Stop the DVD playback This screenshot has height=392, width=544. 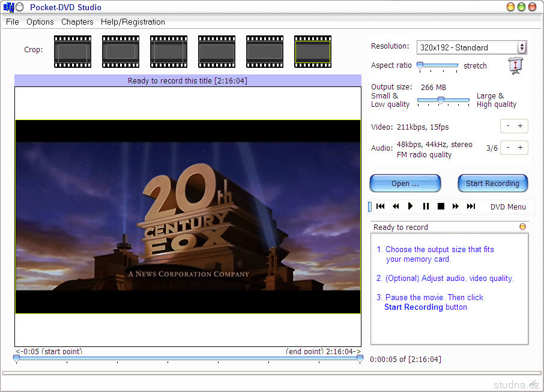click(x=441, y=207)
